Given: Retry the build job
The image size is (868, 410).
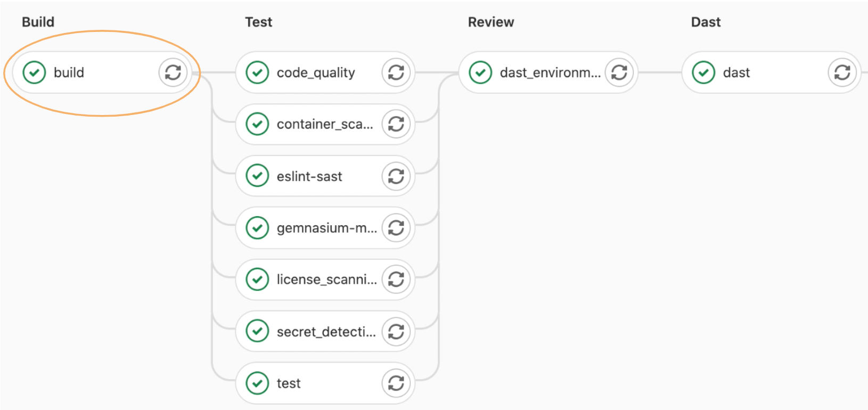Looking at the screenshot, I should click(x=173, y=72).
